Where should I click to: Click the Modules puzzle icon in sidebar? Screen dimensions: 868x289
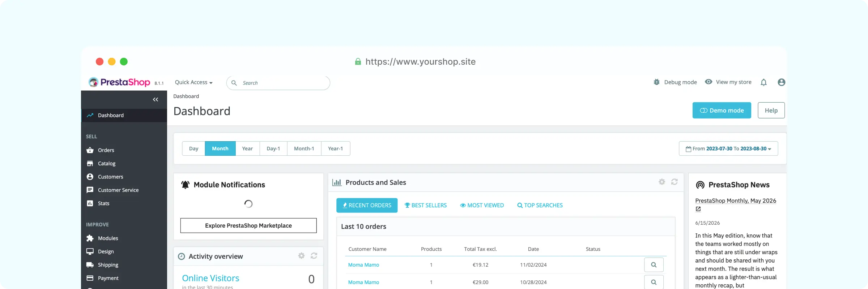click(x=90, y=238)
